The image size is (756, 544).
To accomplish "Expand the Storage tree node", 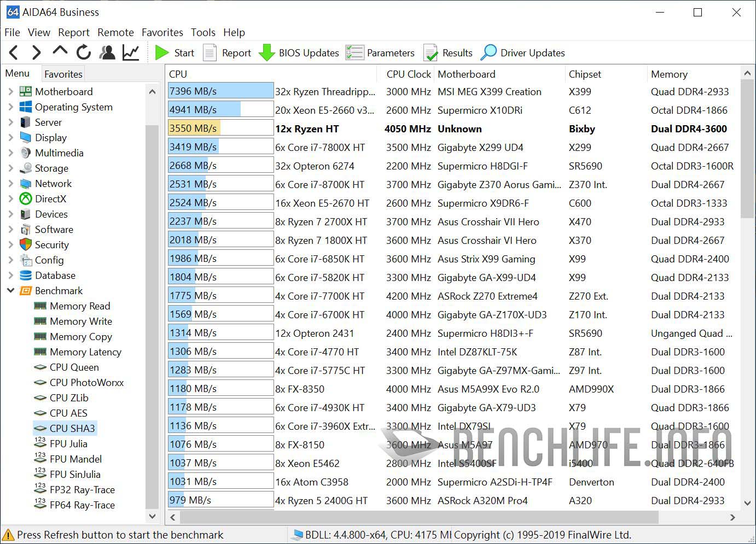I will (11, 168).
